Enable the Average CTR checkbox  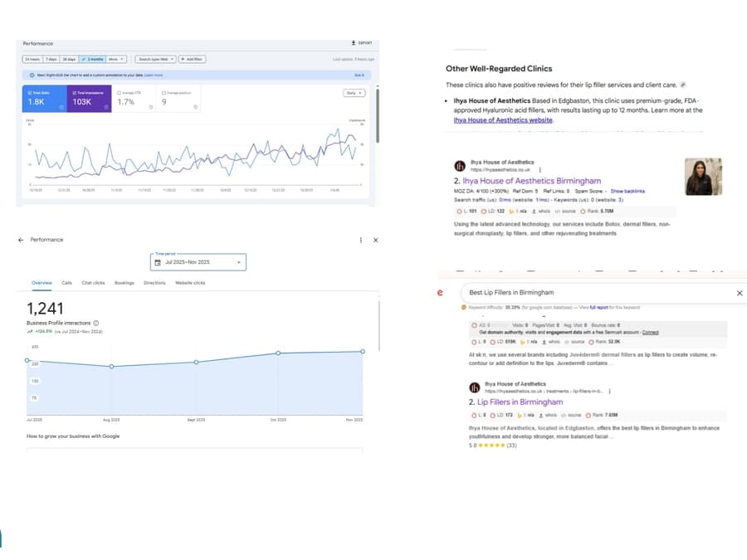coord(119,93)
